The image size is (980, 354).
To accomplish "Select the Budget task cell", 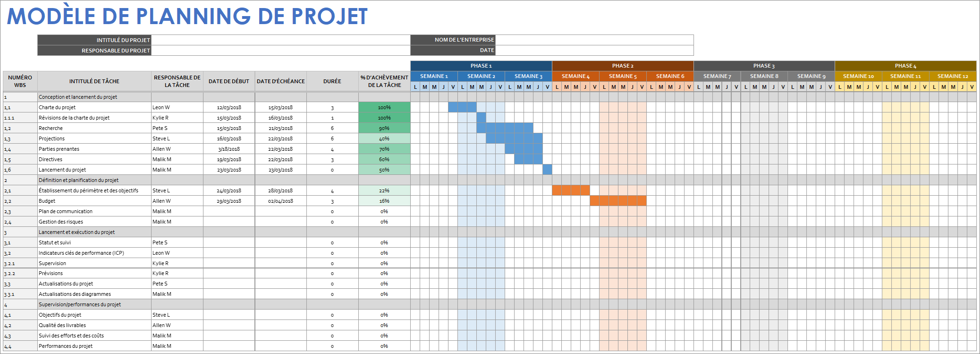I will 94,201.
